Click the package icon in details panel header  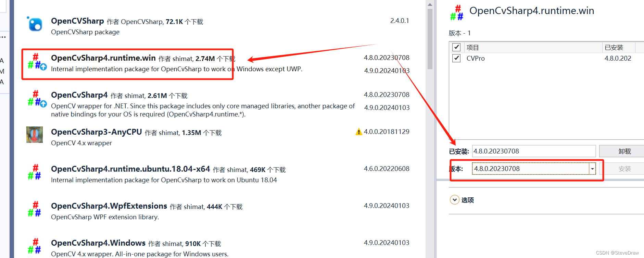[x=457, y=12]
